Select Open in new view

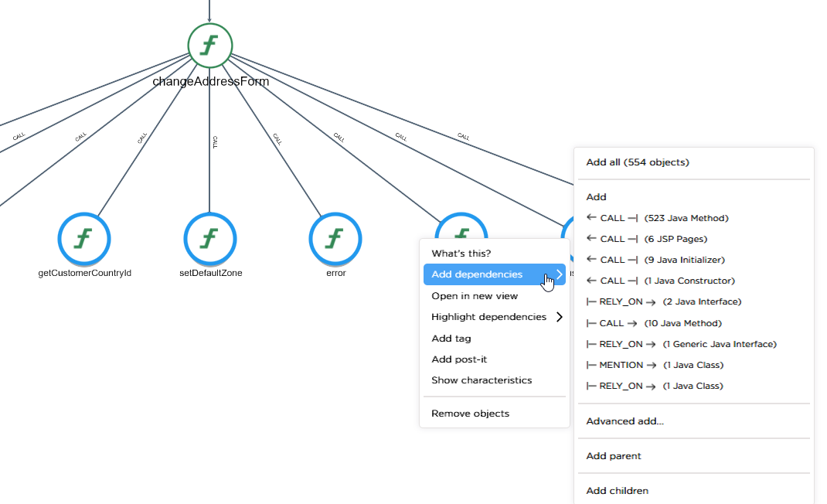coord(475,296)
